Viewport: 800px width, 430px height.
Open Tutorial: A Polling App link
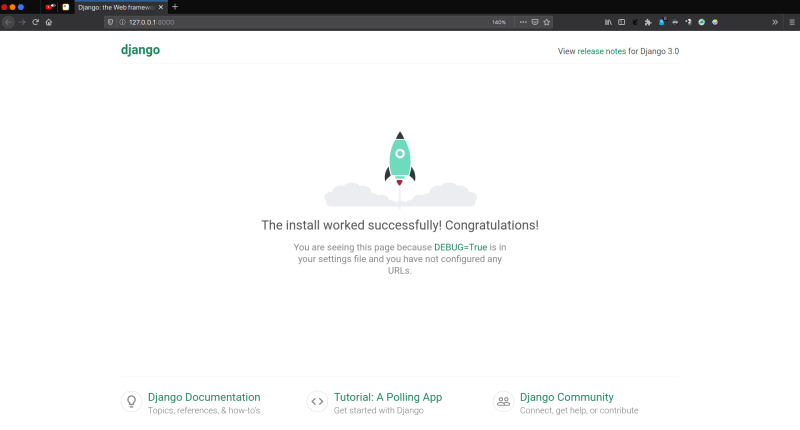pos(388,397)
